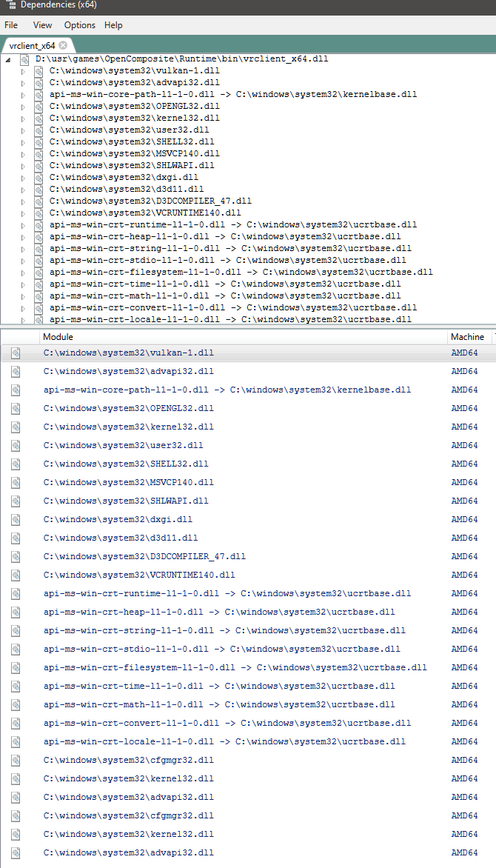496x868 pixels.
Task: Click the module list icon for api-ms-win-crt-locale-l1-1-0.dll
Action: pos(16,742)
